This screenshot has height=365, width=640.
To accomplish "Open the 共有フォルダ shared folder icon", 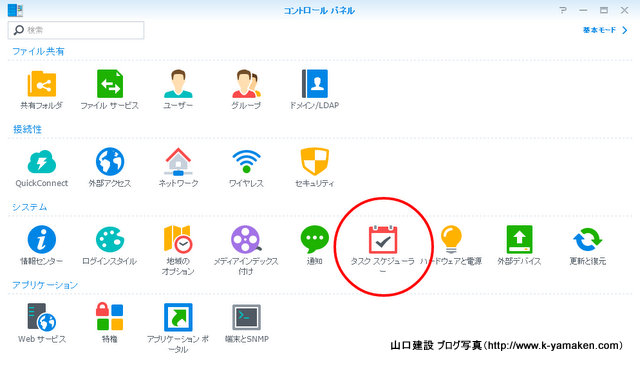I will 42,84.
